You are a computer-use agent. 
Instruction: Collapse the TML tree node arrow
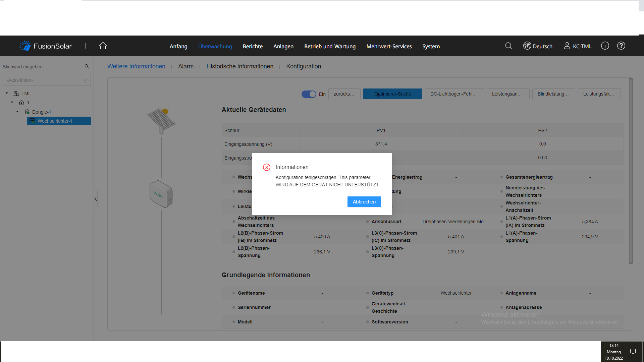(x=7, y=93)
